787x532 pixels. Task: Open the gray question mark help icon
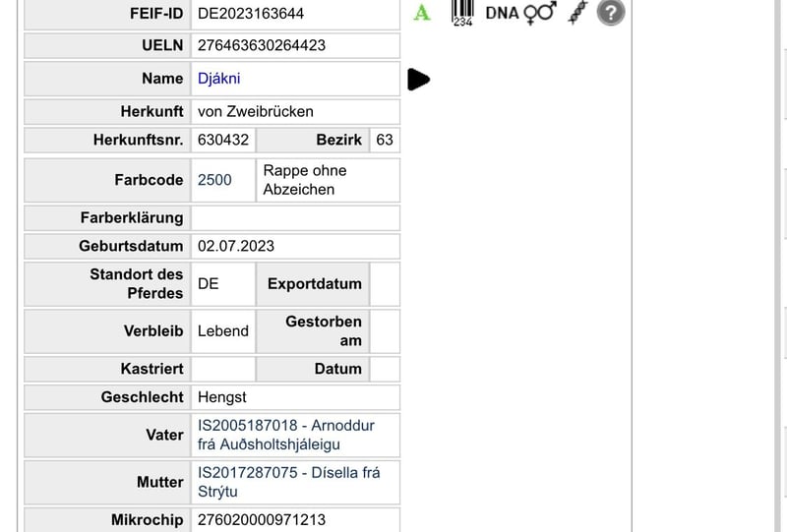click(x=611, y=13)
